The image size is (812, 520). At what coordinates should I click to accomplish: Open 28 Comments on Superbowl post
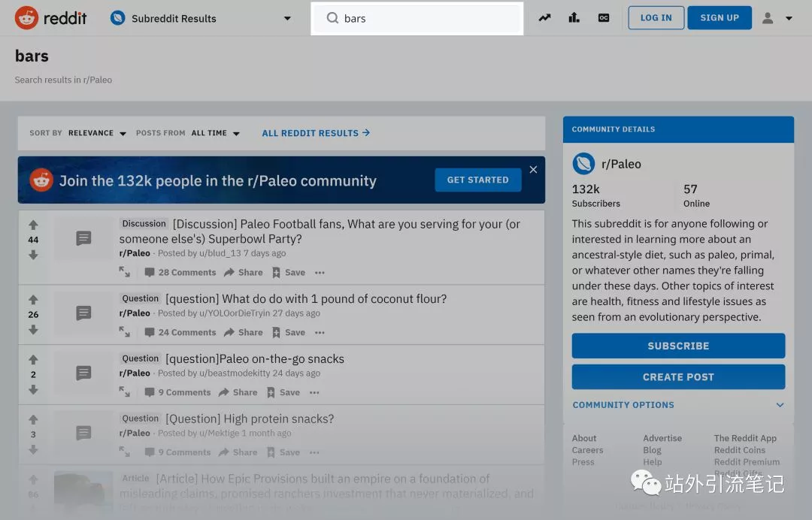point(180,272)
